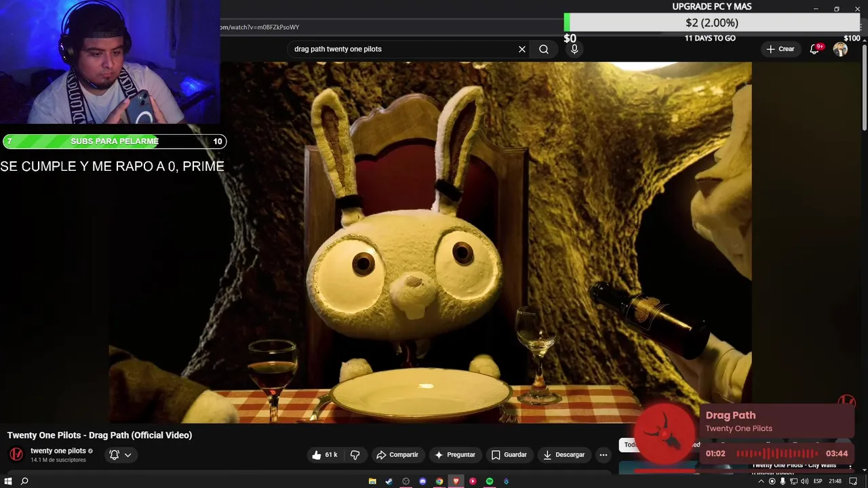Switch the ESP input language indicator
The image size is (868, 488).
pyautogui.click(x=818, y=481)
